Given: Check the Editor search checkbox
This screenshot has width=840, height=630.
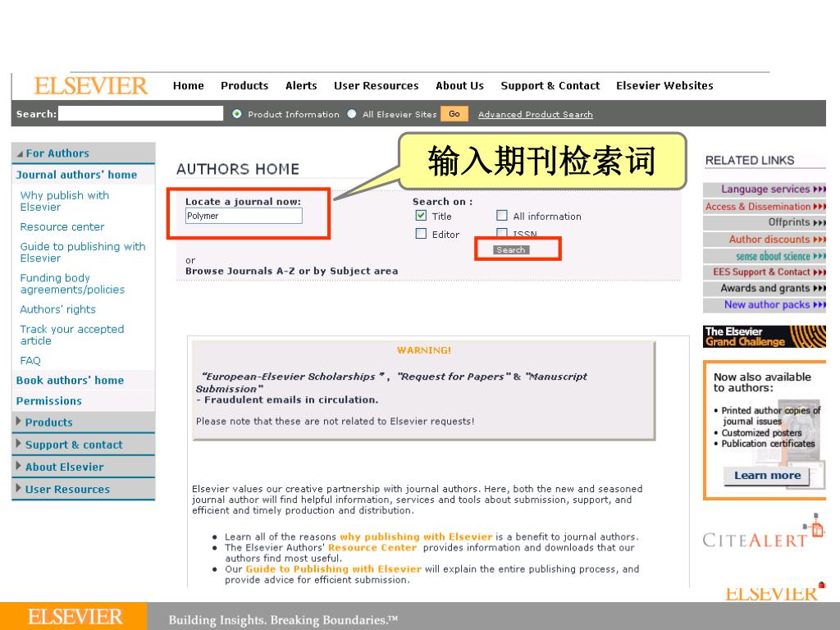Looking at the screenshot, I should [421, 234].
